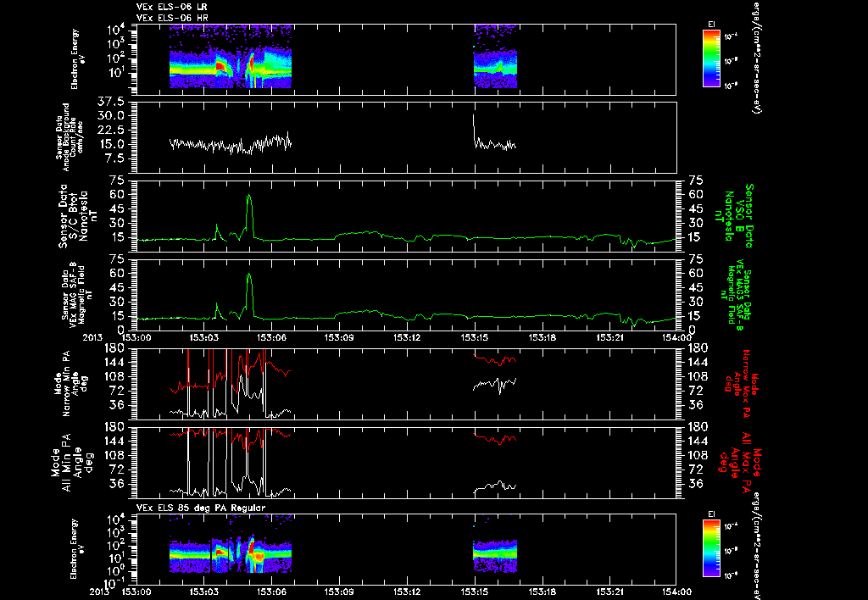The image size is (868, 600).
Task: Click 153:21 on the middle time axis
Action: [609, 337]
